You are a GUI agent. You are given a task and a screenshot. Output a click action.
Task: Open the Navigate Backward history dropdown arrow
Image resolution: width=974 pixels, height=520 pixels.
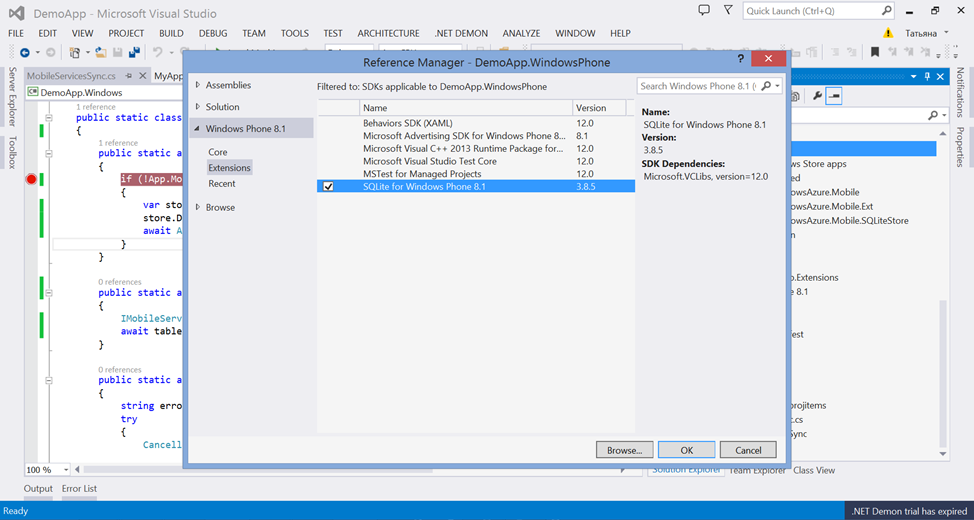(37, 53)
